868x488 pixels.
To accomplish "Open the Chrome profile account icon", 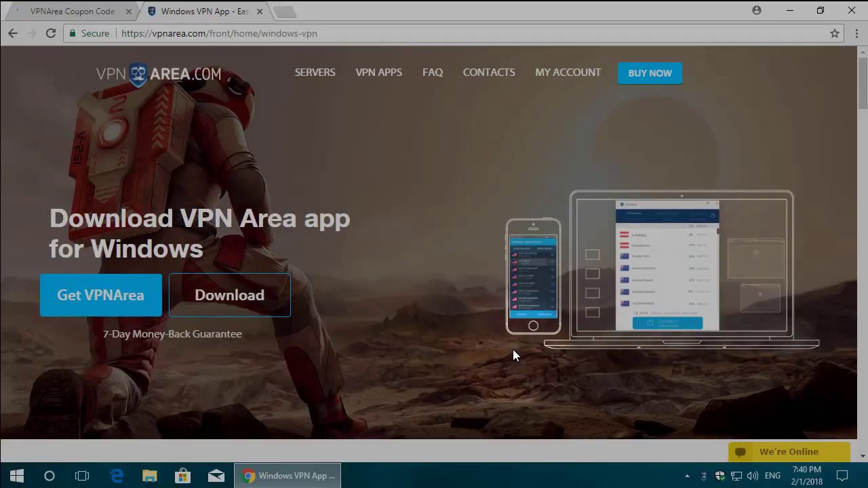I will [757, 10].
